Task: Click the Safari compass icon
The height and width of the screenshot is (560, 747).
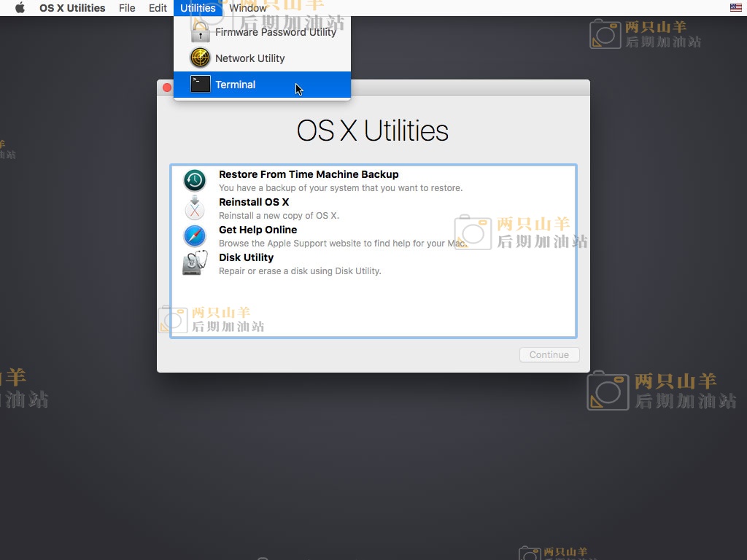Action: point(195,236)
